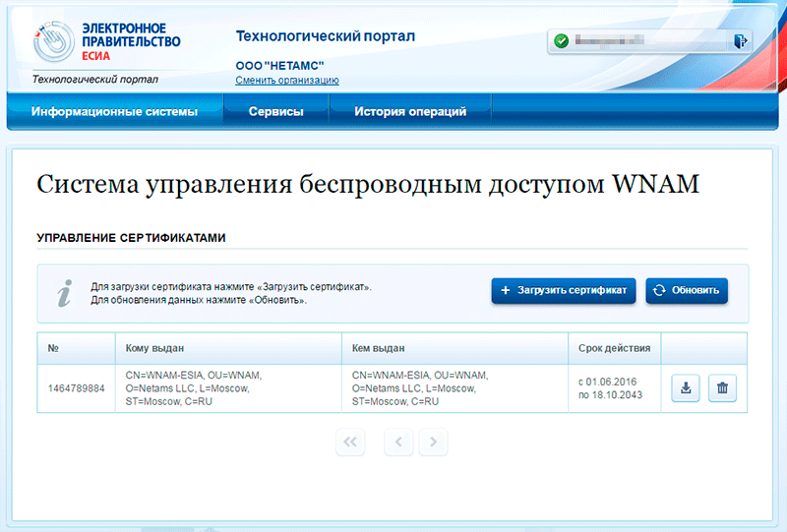The height and width of the screenshot is (532, 787).
Task: Select certificate number 1464789884 cell
Action: (x=77, y=388)
